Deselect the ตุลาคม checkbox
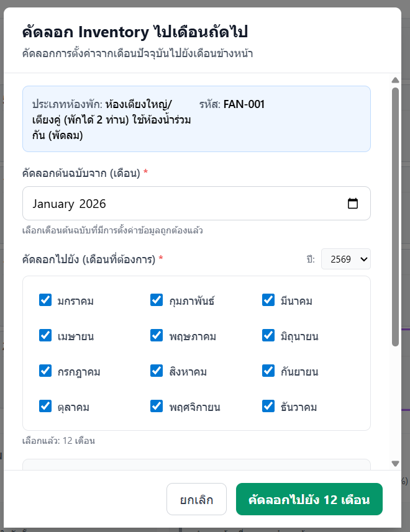Image resolution: width=410 pixels, height=532 pixels. (45, 407)
